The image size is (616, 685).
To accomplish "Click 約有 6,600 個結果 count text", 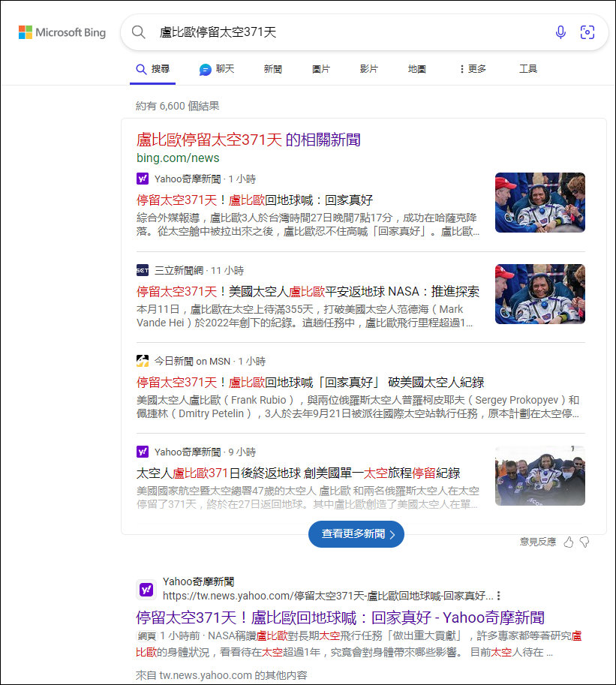I will [177, 106].
